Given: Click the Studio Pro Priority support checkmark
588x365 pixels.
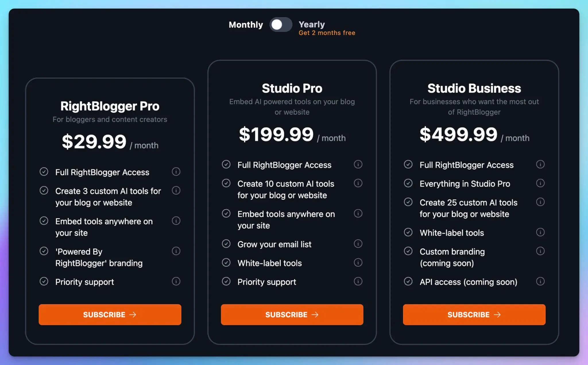Looking at the screenshot, I should [226, 281].
